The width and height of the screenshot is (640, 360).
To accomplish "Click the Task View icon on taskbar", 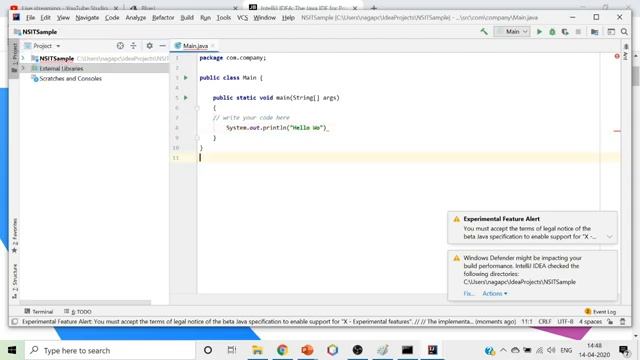I will point(232,350).
